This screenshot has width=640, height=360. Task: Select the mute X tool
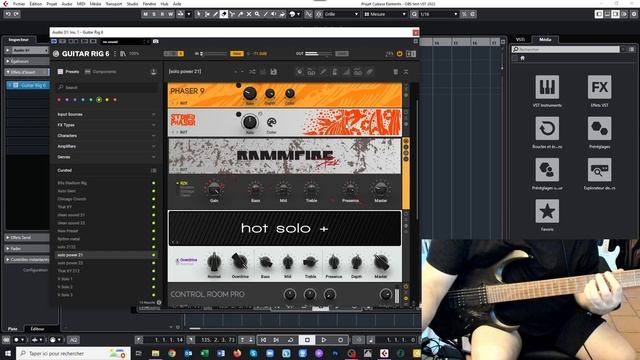[x=249, y=14]
